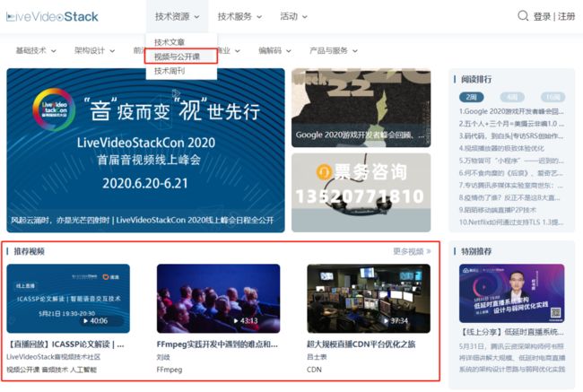This screenshot has height=392, width=583.
Task: Expand the 基础技术 category chevron
Action: click(x=54, y=51)
